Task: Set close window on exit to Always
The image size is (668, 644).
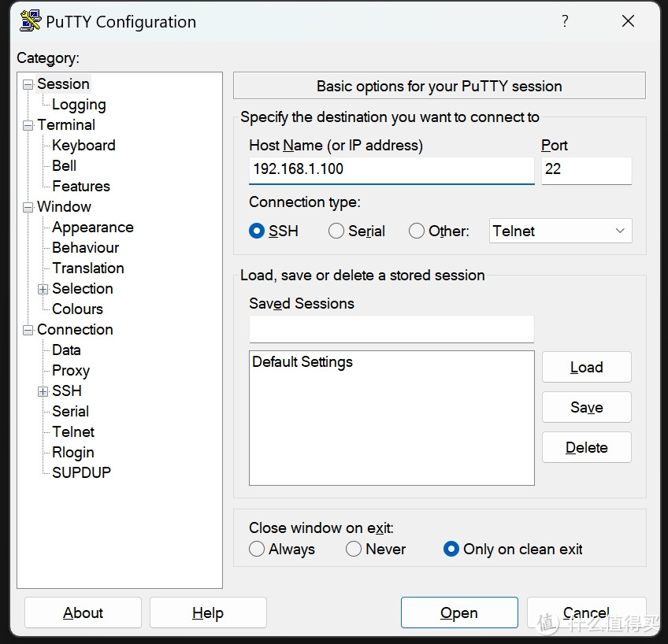Action: coord(257,549)
